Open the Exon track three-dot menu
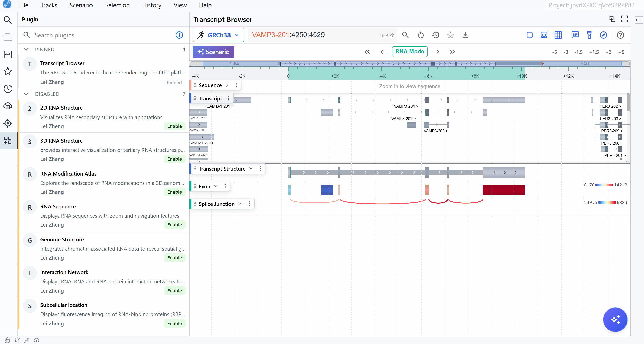Viewport: 644px width, 344px height. (225, 186)
